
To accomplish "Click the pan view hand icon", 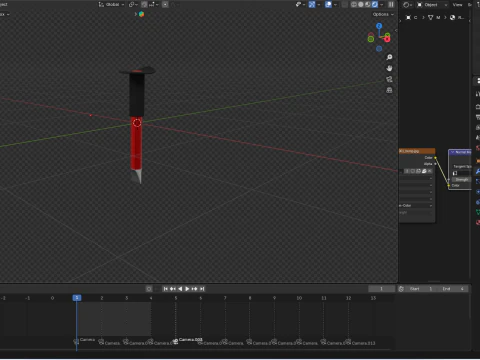I will click(389, 68).
